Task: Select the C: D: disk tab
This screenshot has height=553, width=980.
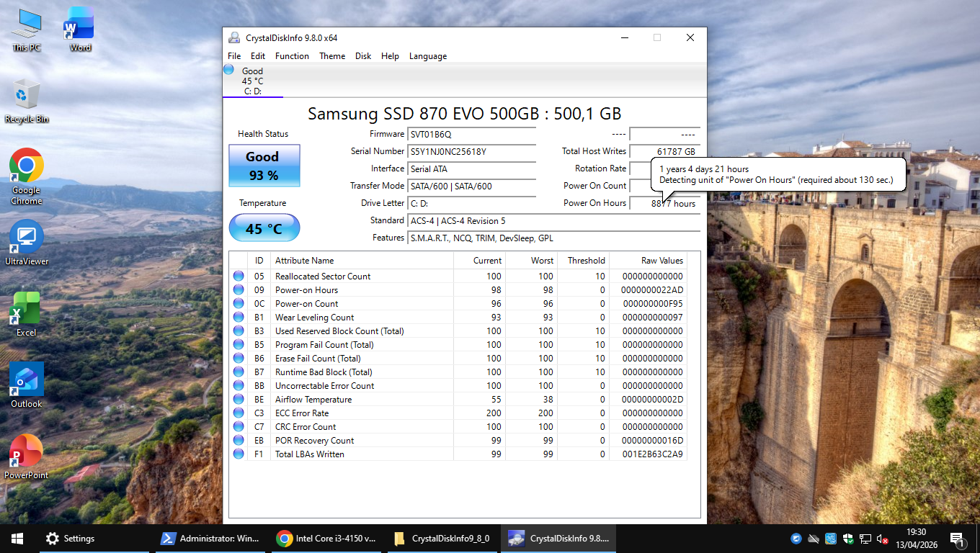Action: click(252, 81)
